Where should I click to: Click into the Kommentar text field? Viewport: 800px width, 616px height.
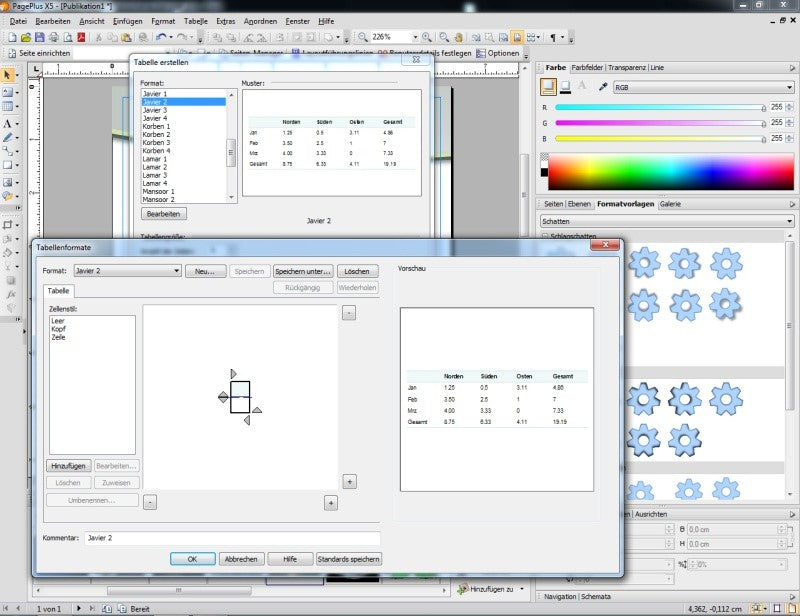(232, 538)
